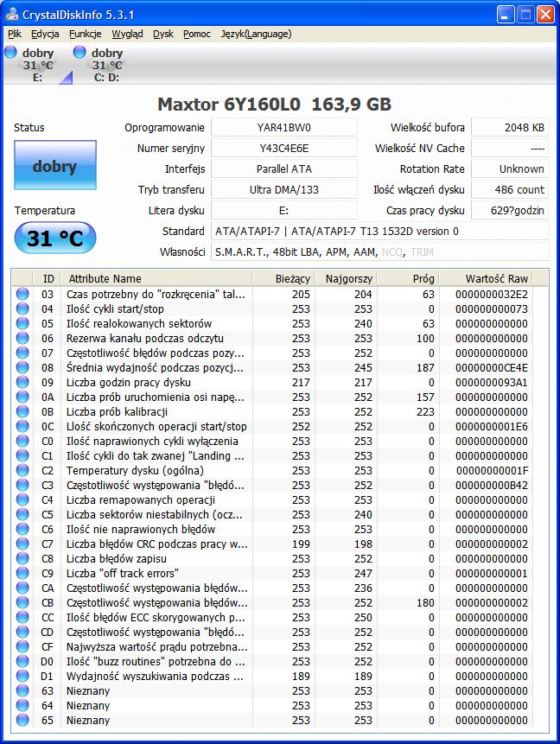Click status orb for attribute D1 row
Screen dimensions: 560x744
22,676
